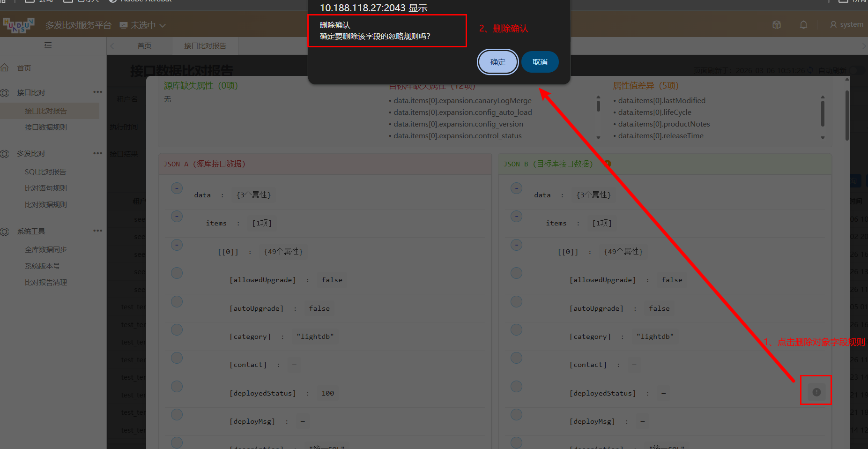Viewport: 868px width, 449px height.
Task: Collapse the sidebar with the hamburger icon
Action: click(48, 45)
